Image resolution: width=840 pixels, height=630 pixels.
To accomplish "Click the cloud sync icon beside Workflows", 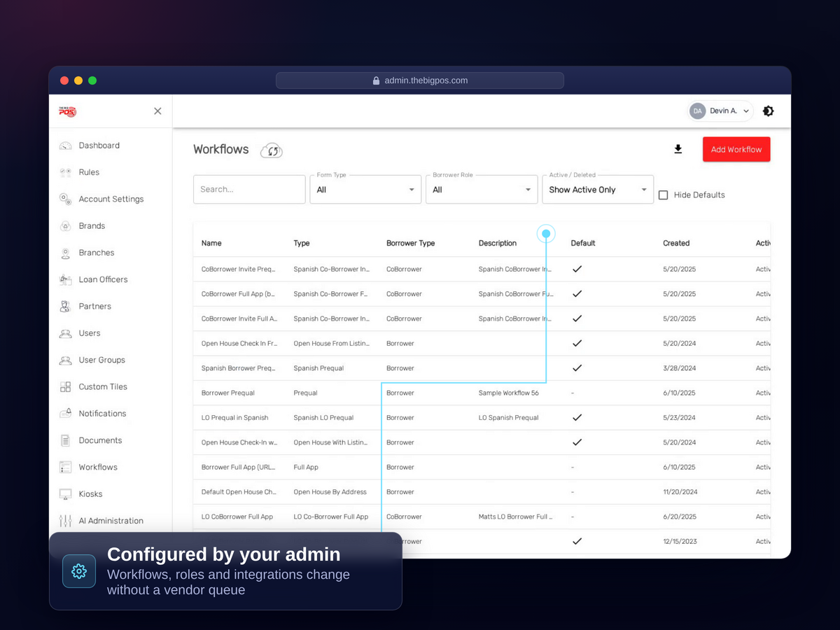I will tap(272, 150).
